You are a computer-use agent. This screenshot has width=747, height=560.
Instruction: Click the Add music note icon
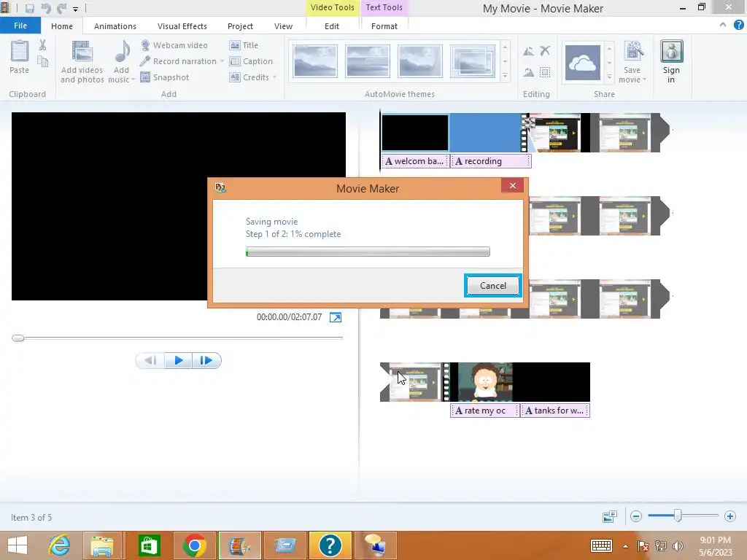123,52
